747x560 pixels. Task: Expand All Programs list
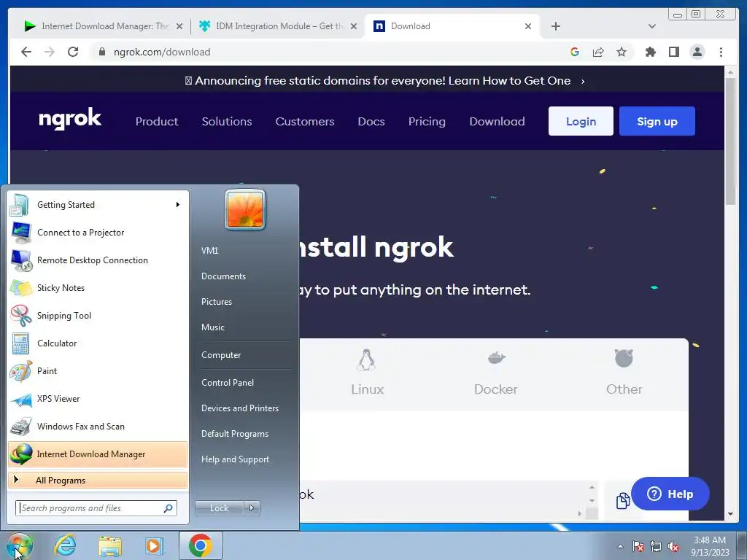pyautogui.click(x=98, y=480)
